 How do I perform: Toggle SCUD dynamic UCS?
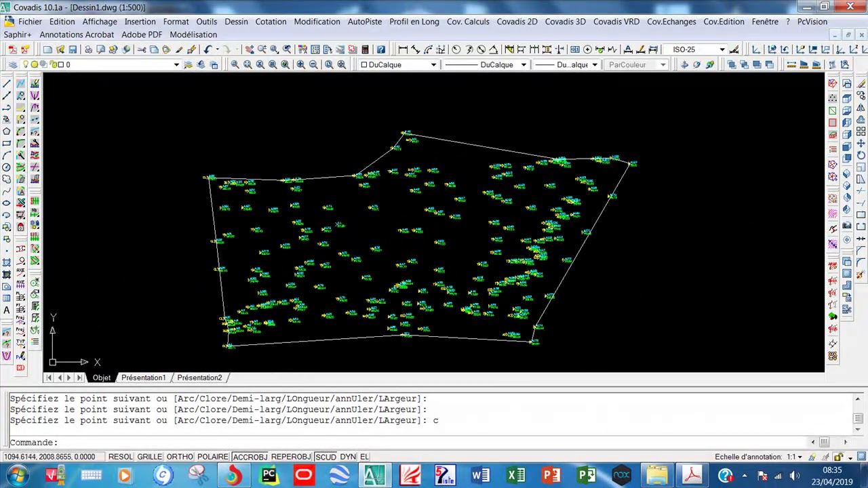(325, 457)
